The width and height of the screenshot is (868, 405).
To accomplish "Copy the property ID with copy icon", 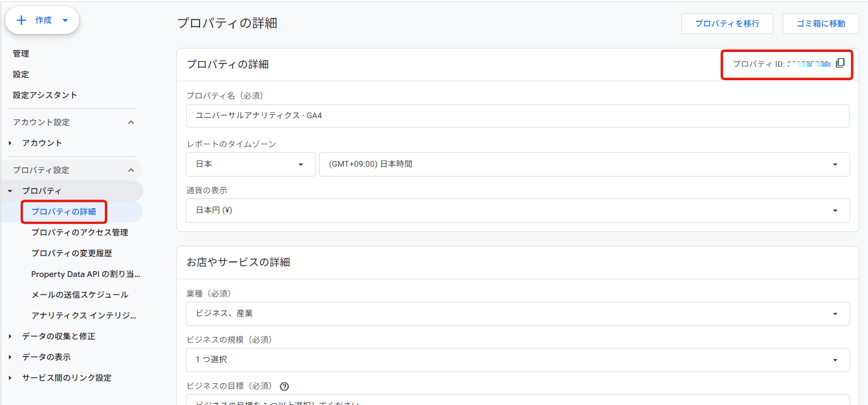I will (840, 63).
